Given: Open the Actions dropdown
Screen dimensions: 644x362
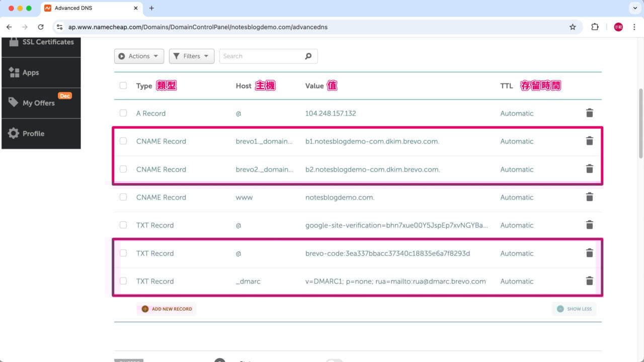Looking at the screenshot, I should 139,56.
